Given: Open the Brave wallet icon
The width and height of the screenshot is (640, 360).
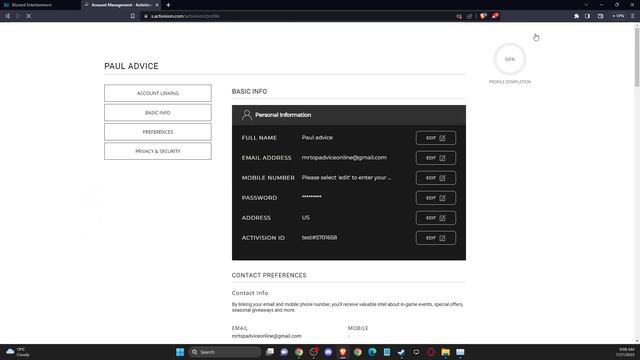Looking at the screenshot, I should pyautogui.click(x=600, y=16).
